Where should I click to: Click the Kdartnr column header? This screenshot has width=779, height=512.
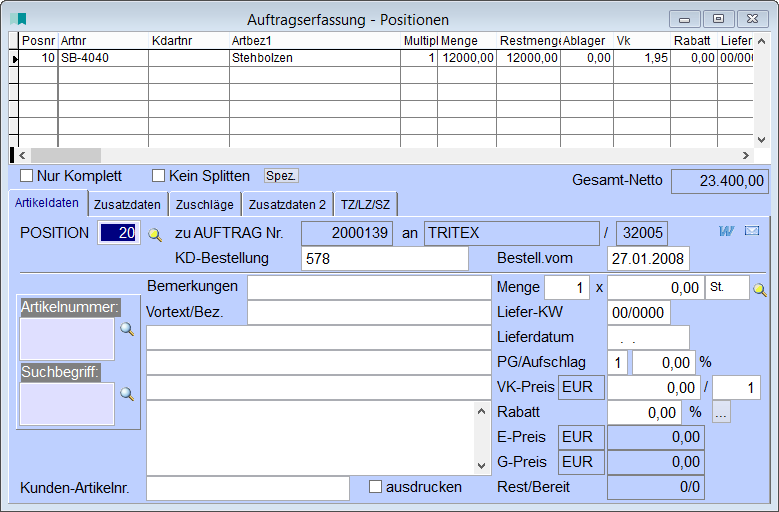coord(189,41)
